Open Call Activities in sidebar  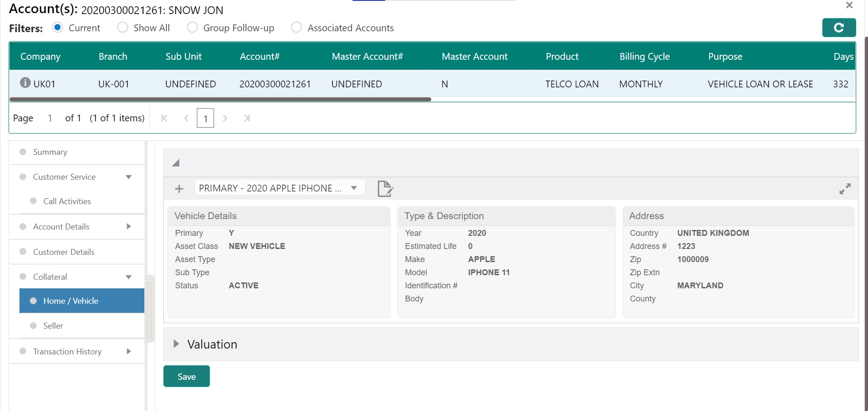coord(67,201)
